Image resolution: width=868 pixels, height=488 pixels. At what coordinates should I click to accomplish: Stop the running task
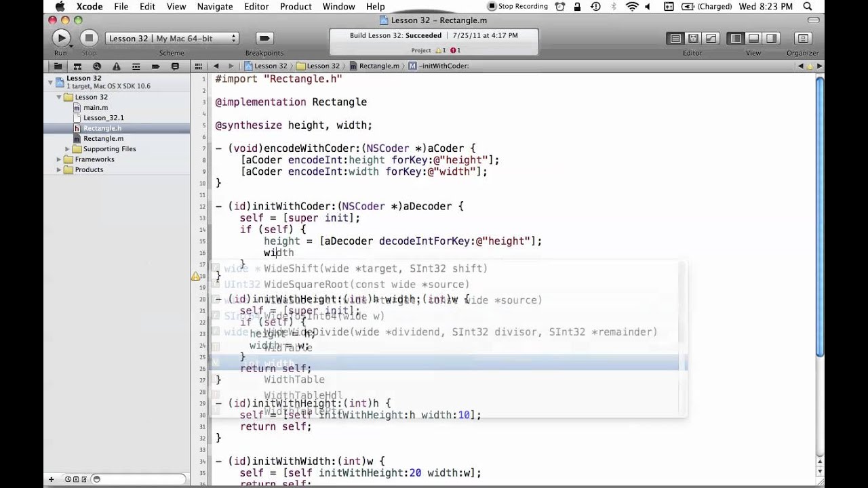click(x=89, y=39)
